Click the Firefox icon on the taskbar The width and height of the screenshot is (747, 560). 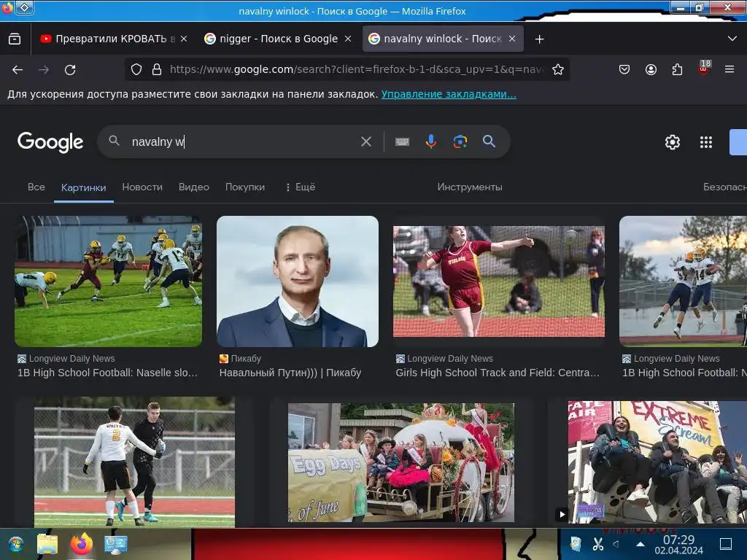click(x=82, y=544)
